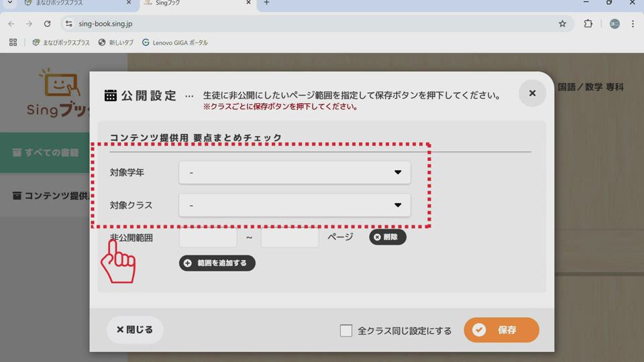Screen dimensions: 644x362
Task: Enable 全クラス同じ設定にする checkbox
Action: 346,330
